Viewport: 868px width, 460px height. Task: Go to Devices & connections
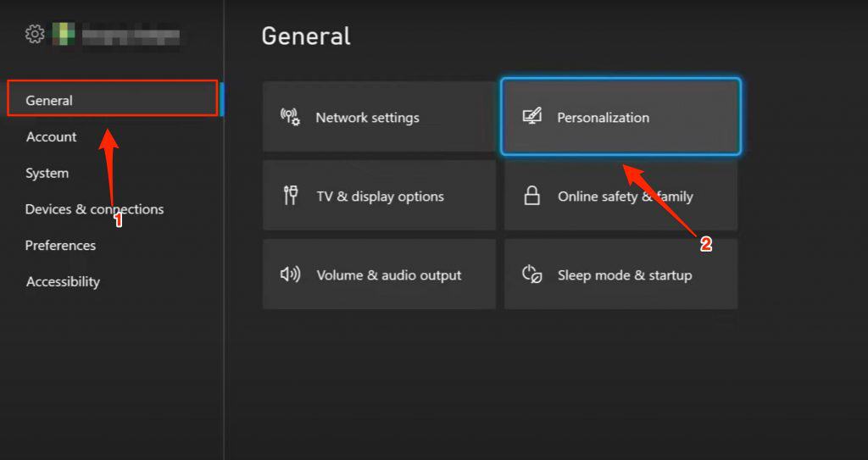click(95, 209)
